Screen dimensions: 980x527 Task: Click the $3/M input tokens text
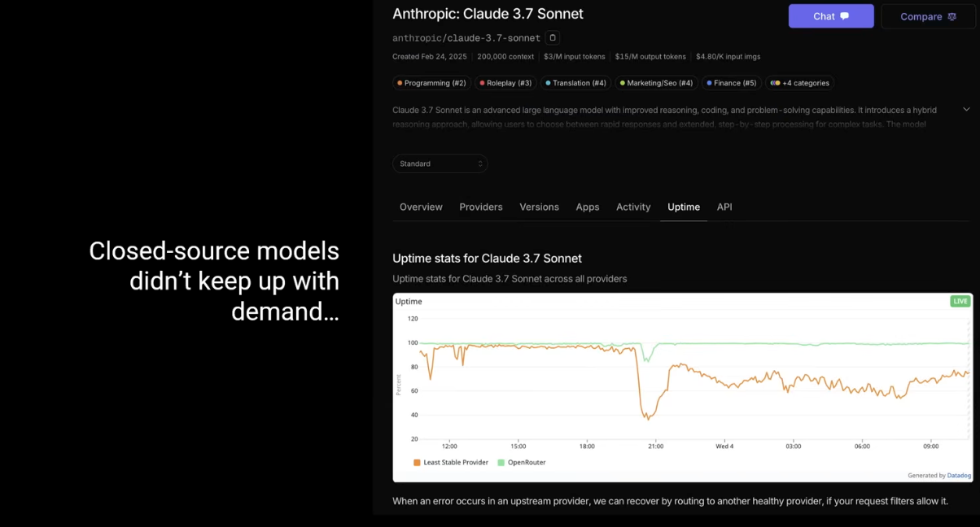[x=575, y=57]
